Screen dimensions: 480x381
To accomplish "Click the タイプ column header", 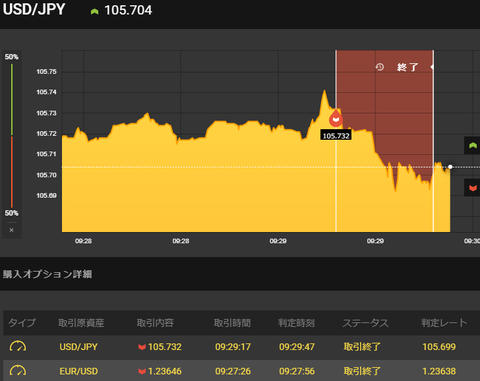I will pyautogui.click(x=22, y=323).
